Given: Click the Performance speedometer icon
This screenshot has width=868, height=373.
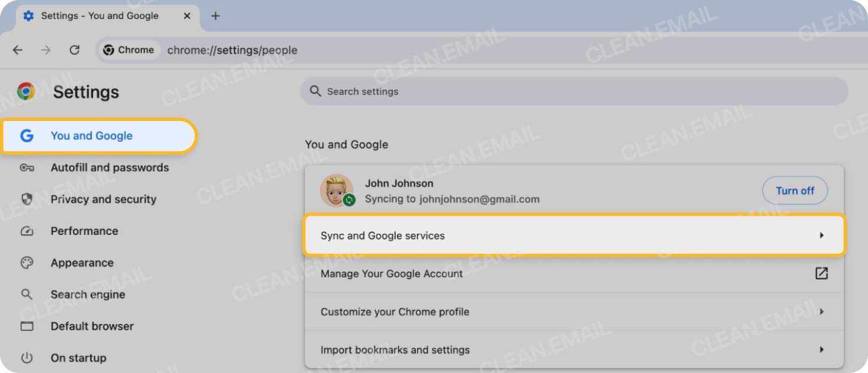Looking at the screenshot, I should (27, 231).
